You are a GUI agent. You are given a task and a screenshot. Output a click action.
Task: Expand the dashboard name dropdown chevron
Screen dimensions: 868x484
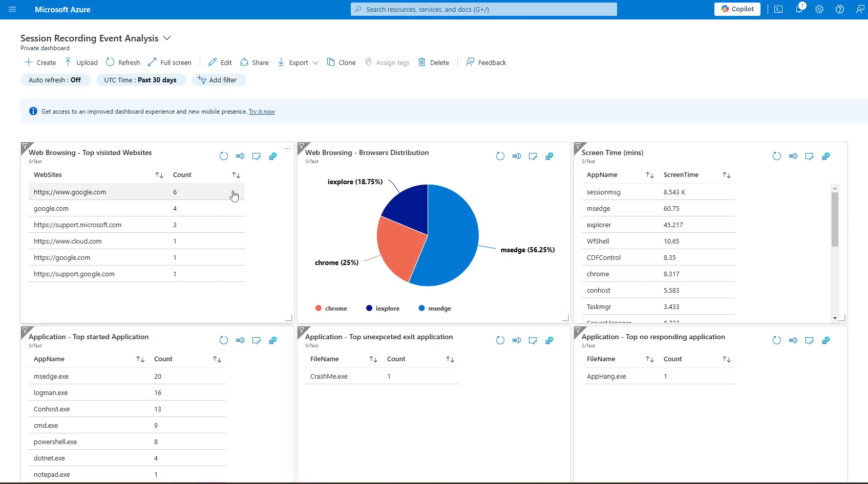click(167, 38)
